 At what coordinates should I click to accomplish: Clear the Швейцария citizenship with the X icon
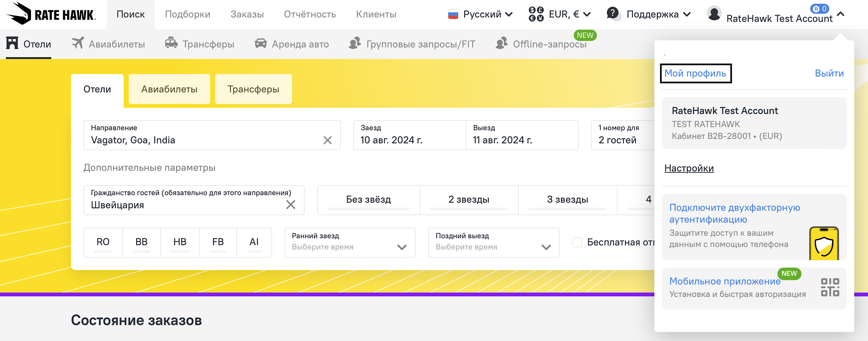pyautogui.click(x=290, y=205)
